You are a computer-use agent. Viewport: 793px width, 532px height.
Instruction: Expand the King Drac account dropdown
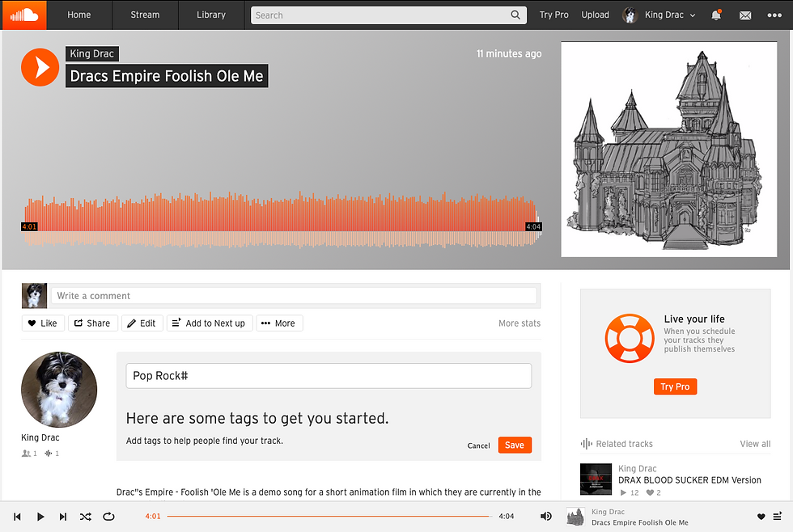(669, 15)
